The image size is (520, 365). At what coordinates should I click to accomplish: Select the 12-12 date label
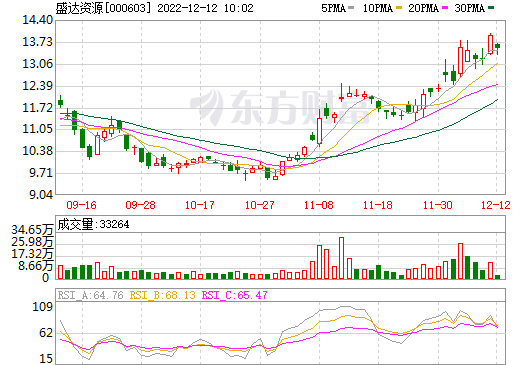tap(496, 205)
